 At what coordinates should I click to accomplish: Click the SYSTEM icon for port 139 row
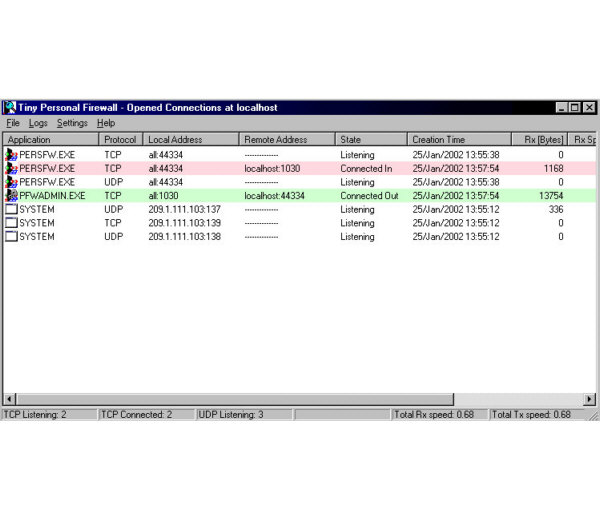(x=11, y=223)
